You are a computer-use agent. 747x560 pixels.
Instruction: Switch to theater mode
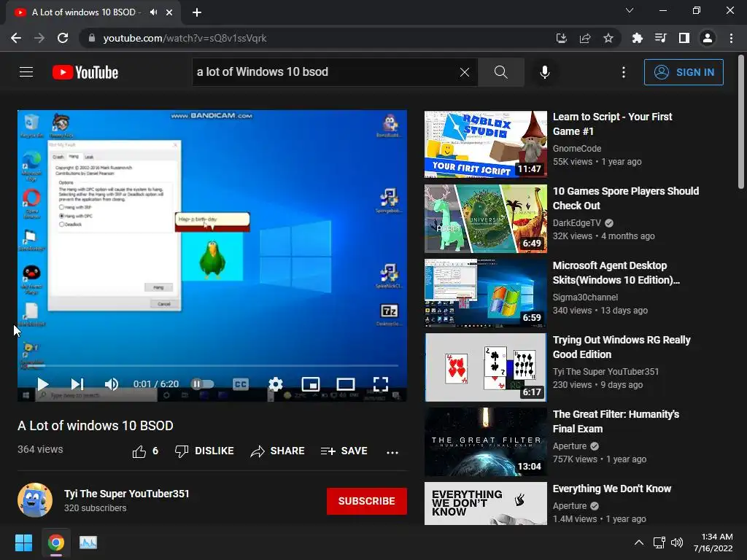coord(345,384)
